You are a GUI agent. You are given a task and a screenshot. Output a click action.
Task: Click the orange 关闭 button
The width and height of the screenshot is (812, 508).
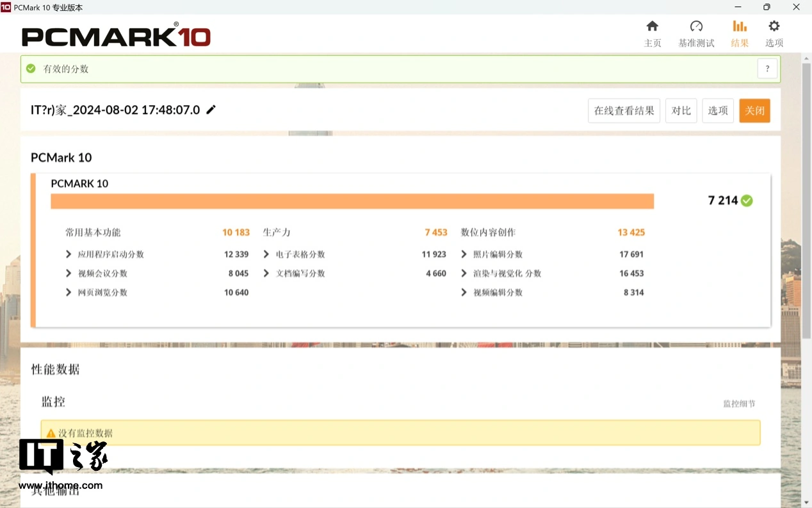pyautogui.click(x=754, y=111)
